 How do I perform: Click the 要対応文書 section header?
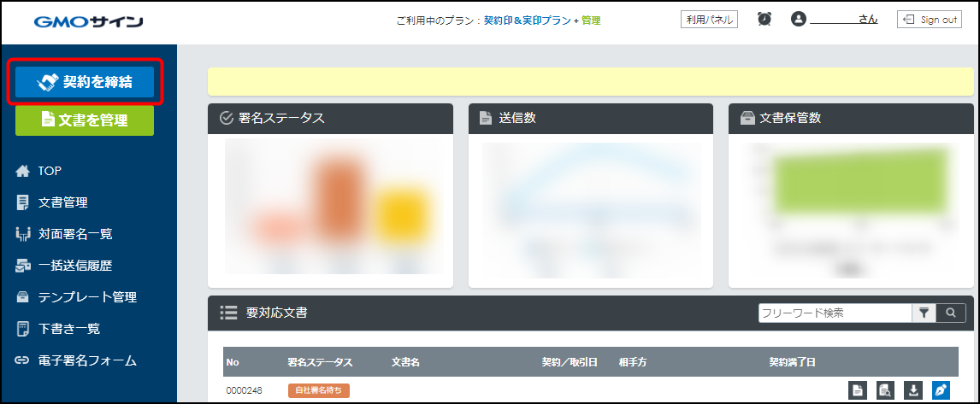point(591,313)
